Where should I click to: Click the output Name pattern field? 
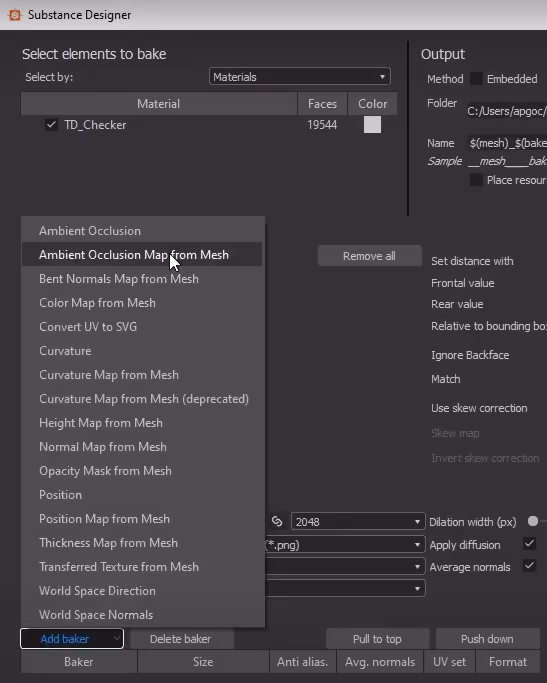click(506, 143)
